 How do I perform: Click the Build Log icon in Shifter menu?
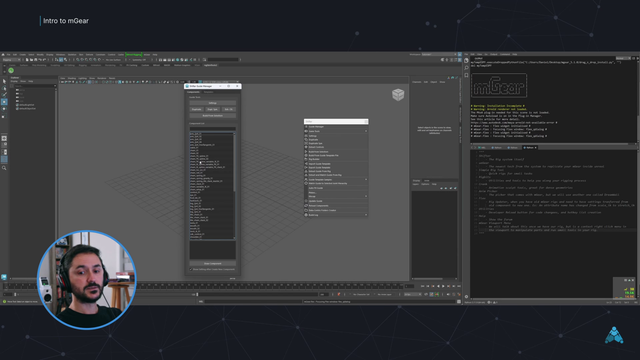pyautogui.click(x=306, y=215)
